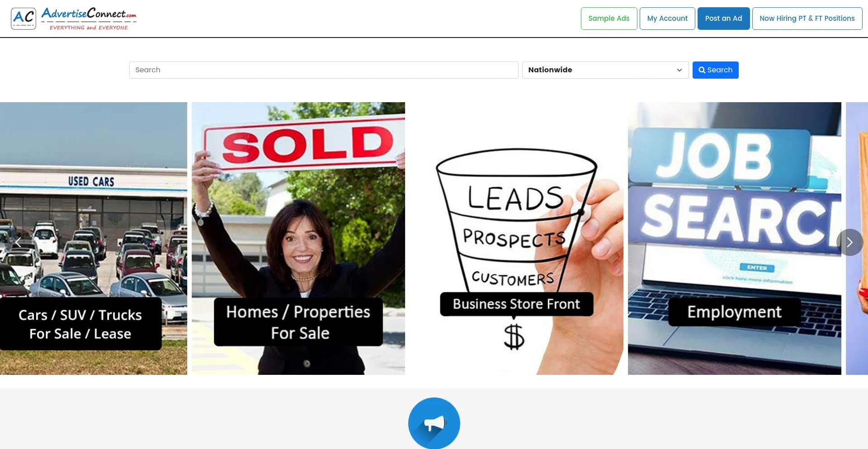Go to My Account
This screenshot has width=868, height=449.
[x=667, y=19]
